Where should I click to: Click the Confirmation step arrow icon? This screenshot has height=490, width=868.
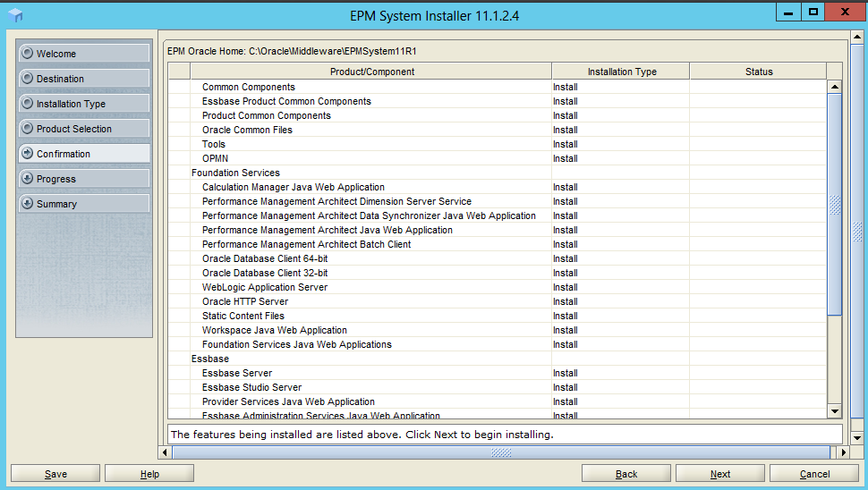[x=27, y=153]
